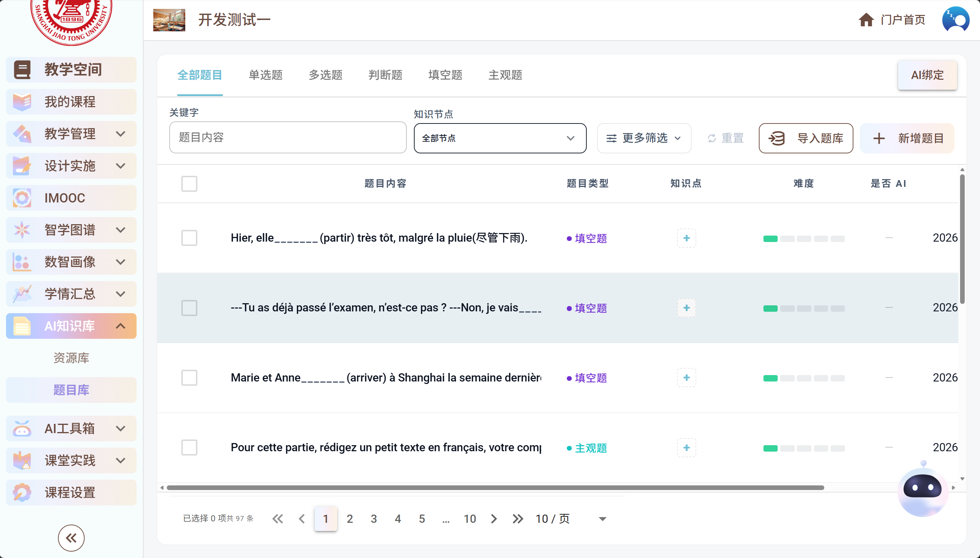
Task: Click the 导入题库 button
Action: coord(806,138)
